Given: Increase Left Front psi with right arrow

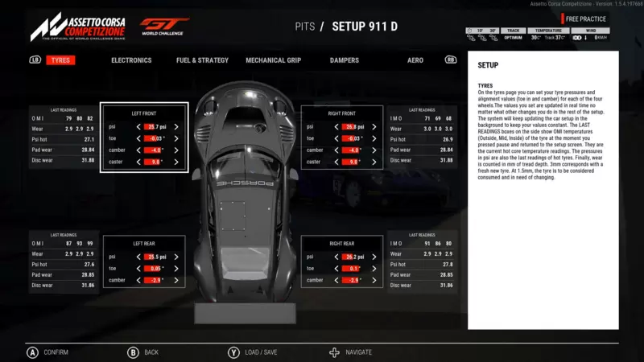Looking at the screenshot, I should click(176, 127).
